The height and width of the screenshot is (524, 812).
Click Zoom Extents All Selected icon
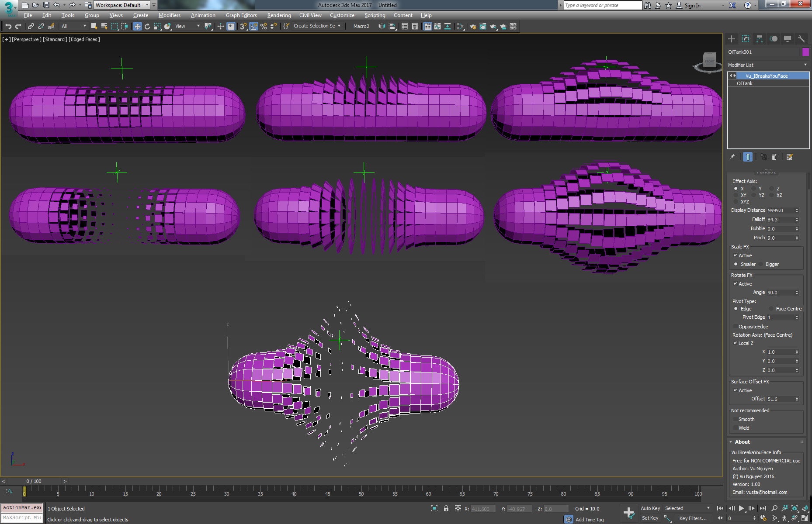coord(805,508)
